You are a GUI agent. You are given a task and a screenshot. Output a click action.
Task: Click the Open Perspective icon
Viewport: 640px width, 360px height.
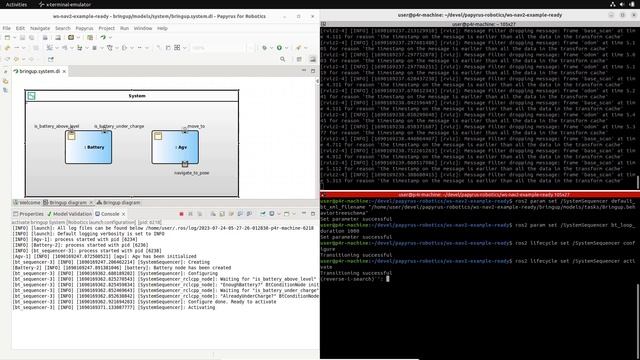299,59
